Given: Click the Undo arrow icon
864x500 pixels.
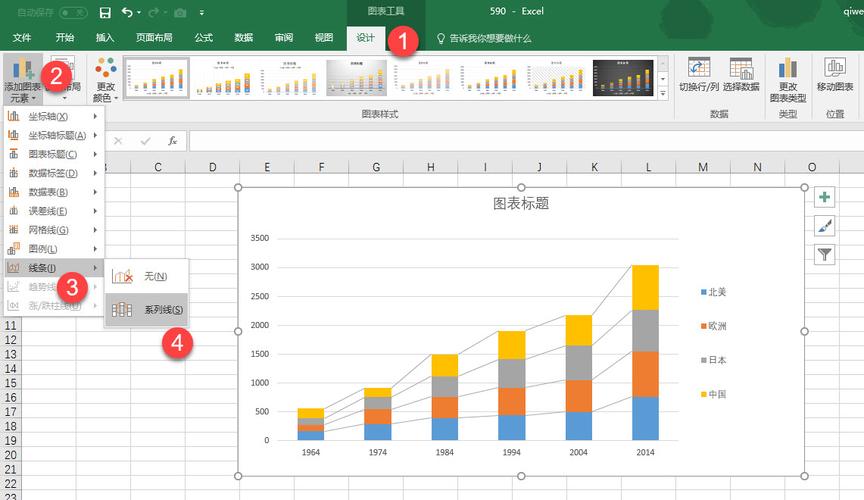Looking at the screenshot, I should (127, 12).
